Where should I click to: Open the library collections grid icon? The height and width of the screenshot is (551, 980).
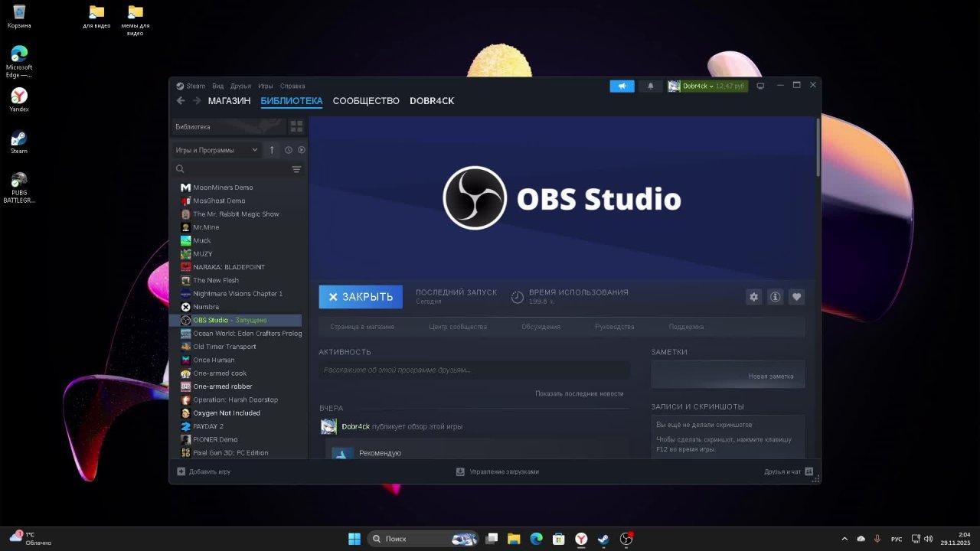pyautogui.click(x=296, y=126)
